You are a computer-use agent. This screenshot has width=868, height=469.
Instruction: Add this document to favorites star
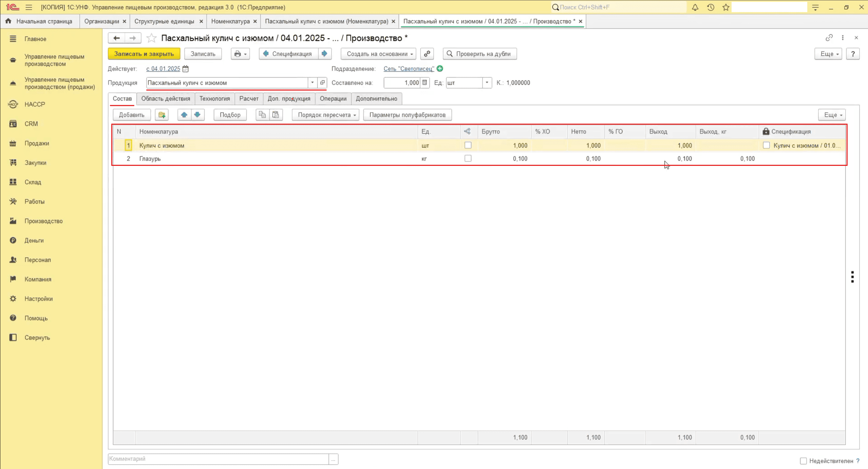pos(151,38)
